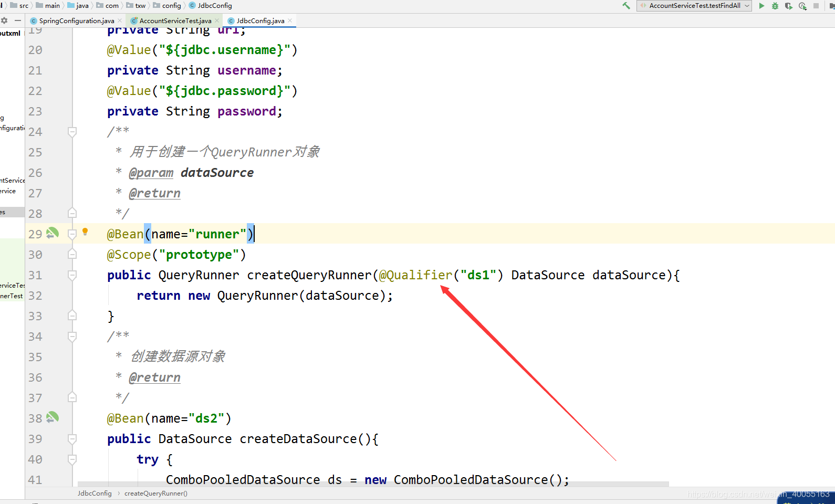Close the SpringConfiguration.java tab
The image size is (835, 504).
coord(120,20)
